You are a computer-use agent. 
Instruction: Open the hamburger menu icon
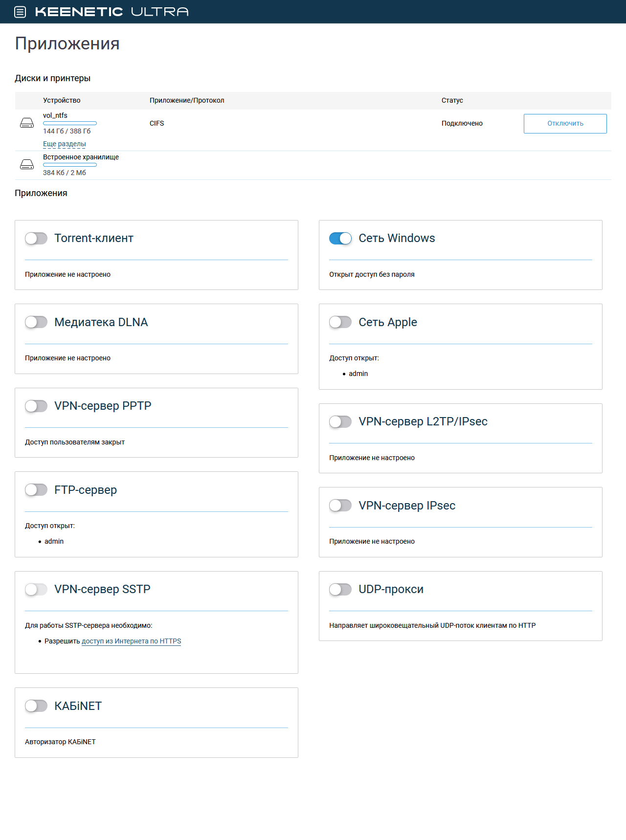(20, 12)
